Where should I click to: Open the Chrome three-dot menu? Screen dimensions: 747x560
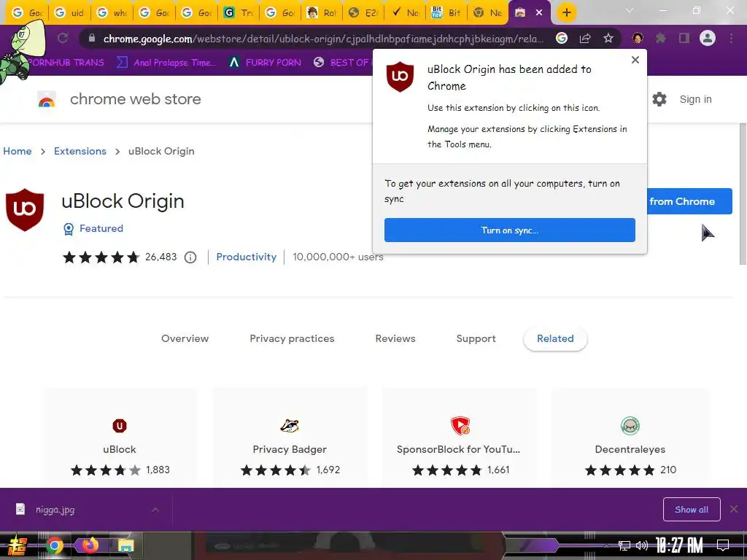pos(731,38)
